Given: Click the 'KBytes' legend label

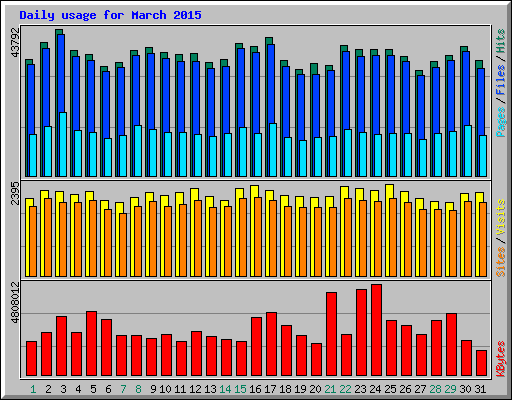Looking at the screenshot, I should [x=500, y=359].
